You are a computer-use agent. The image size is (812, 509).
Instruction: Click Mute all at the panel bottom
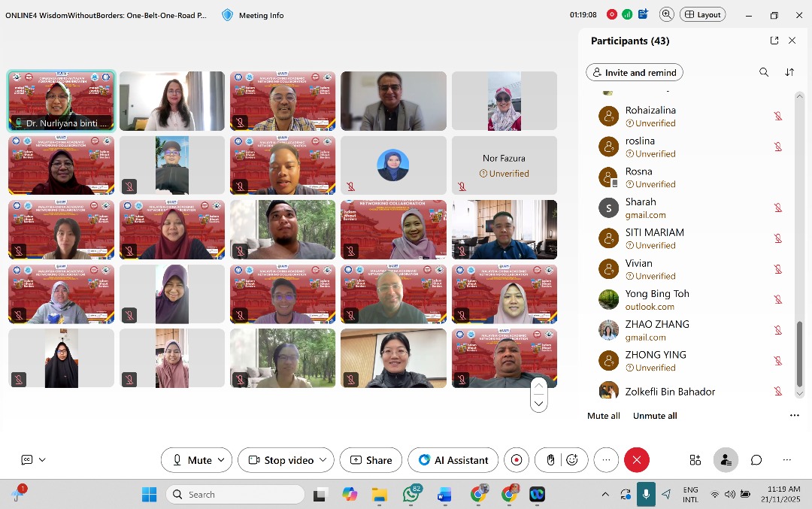coord(604,415)
